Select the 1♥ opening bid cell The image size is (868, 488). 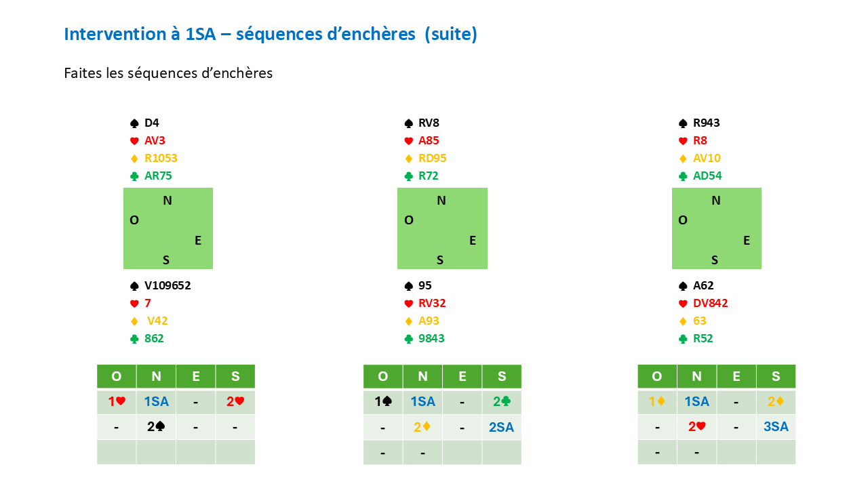(117, 401)
